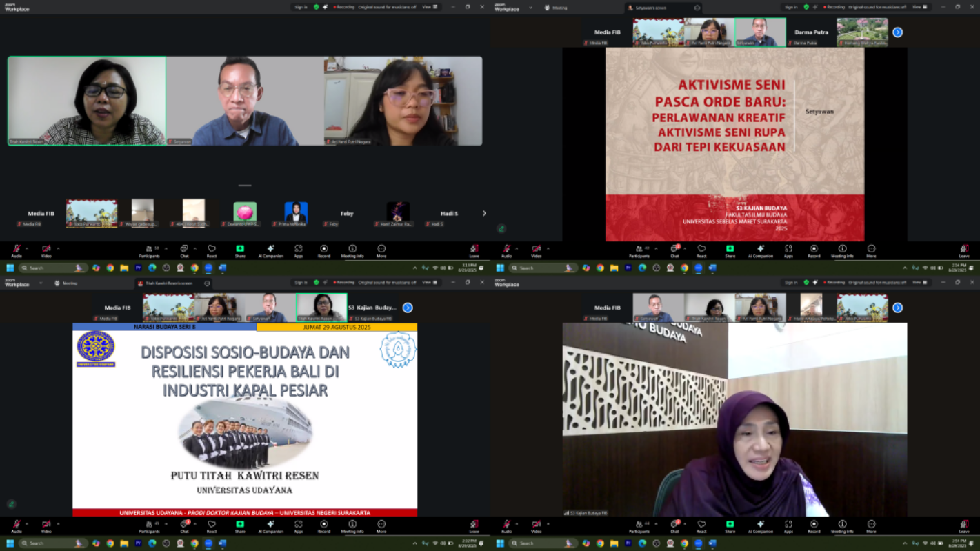
Task: Open Chat in Setyawan's screen-share window
Action: click(x=674, y=251)
